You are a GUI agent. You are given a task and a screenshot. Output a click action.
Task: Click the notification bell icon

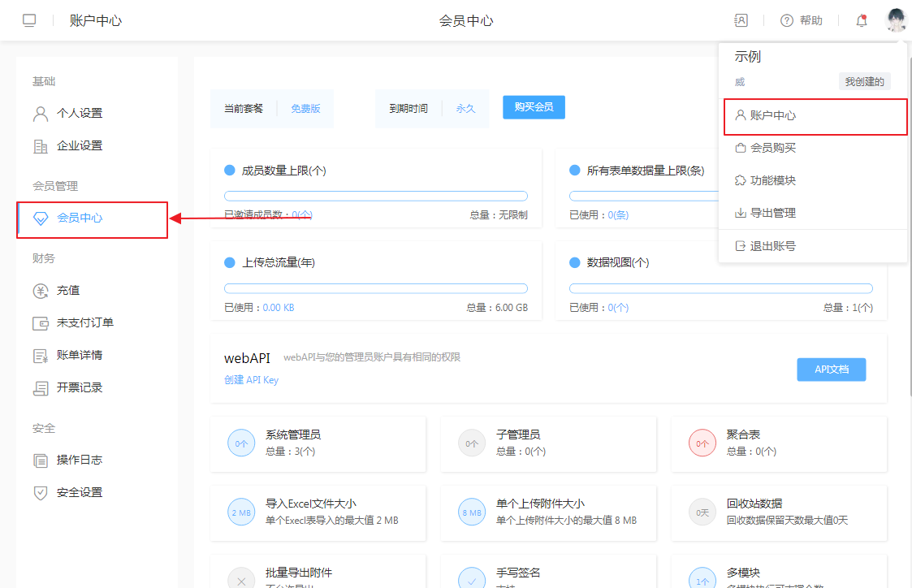[862, 20]
